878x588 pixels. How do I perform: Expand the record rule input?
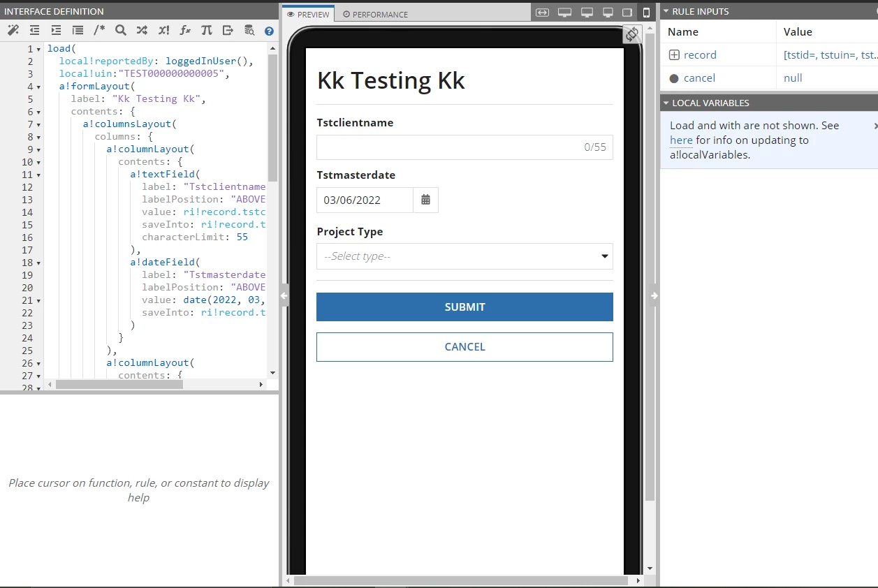pos(674,55)
